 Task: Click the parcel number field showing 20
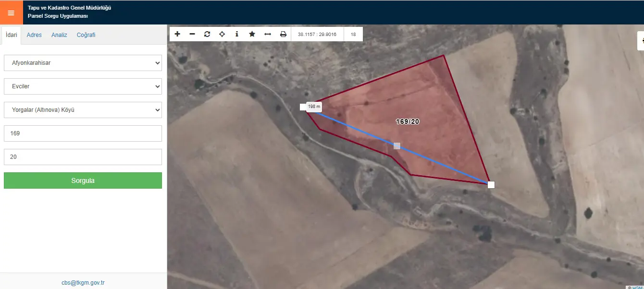click(83, 157)
